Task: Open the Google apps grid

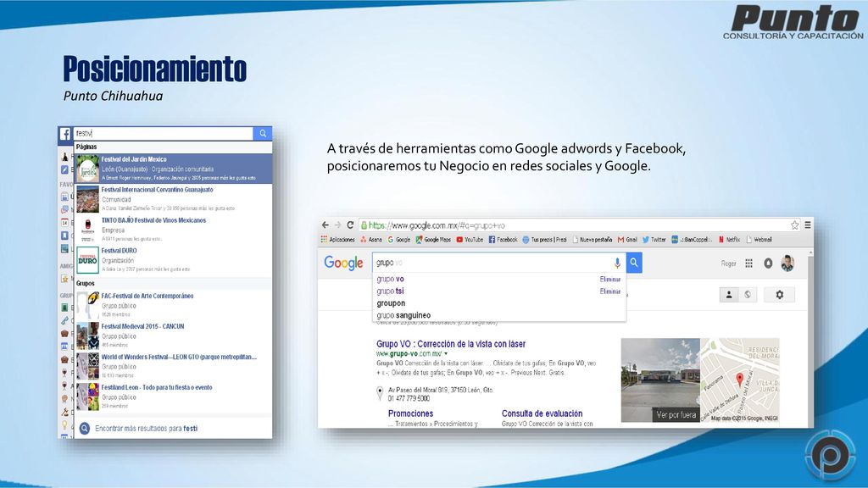Action: pyautogui.click(x=749, y=263)
